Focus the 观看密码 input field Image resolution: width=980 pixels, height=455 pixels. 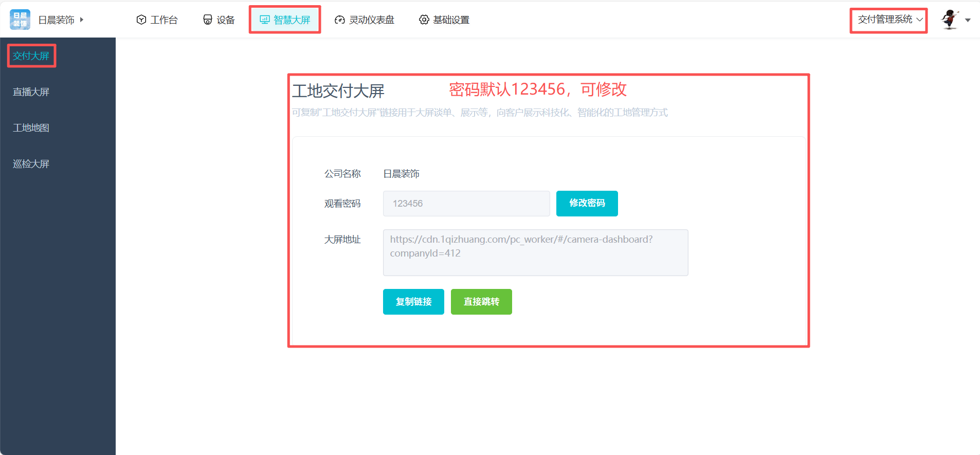(466, 204)
